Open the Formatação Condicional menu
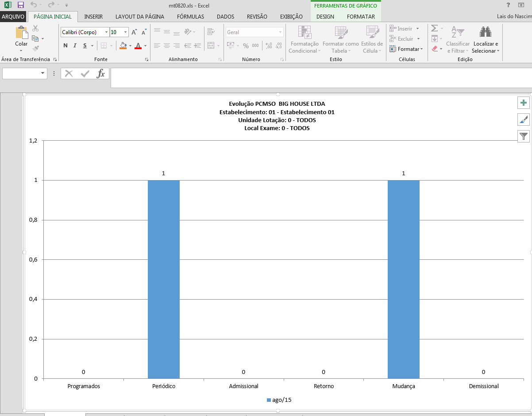Viewport: 532px width, 416px height. 304,39
